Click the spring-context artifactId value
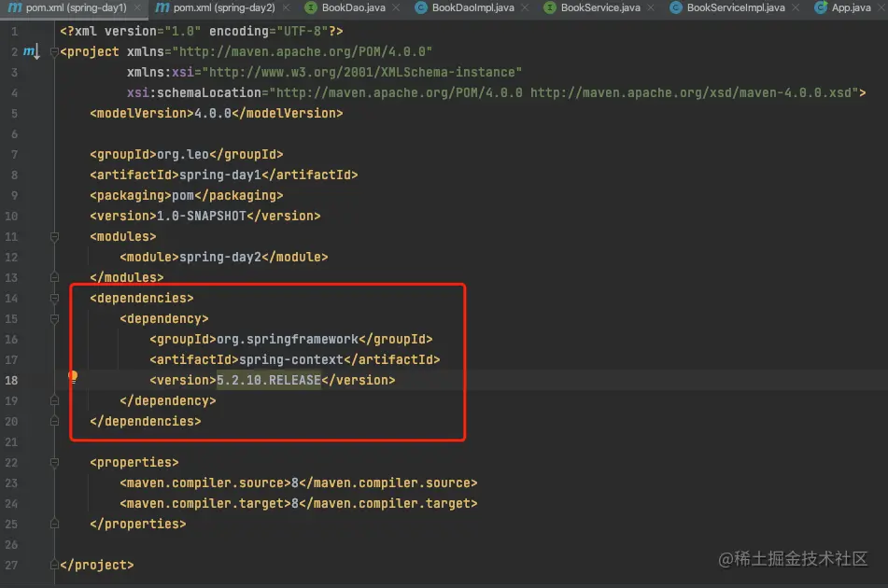Image resolution: width=888 pixels, height=588 pixels. 291,360
